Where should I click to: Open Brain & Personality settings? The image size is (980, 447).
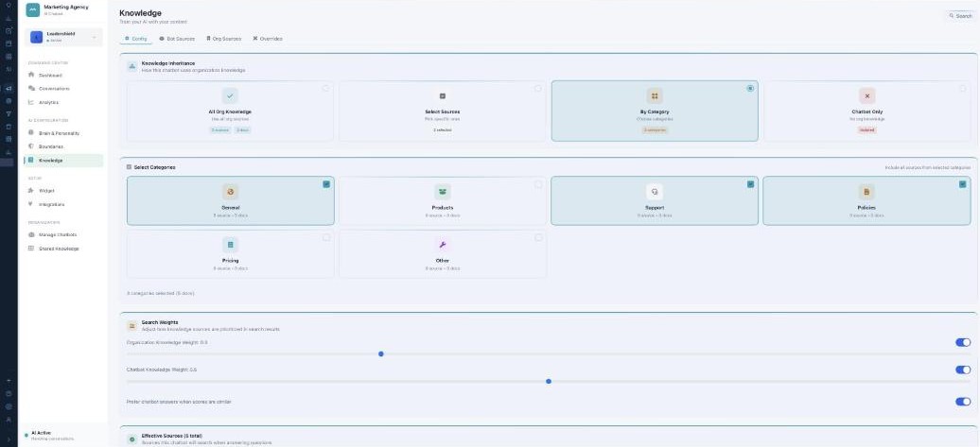click(62, 133)
